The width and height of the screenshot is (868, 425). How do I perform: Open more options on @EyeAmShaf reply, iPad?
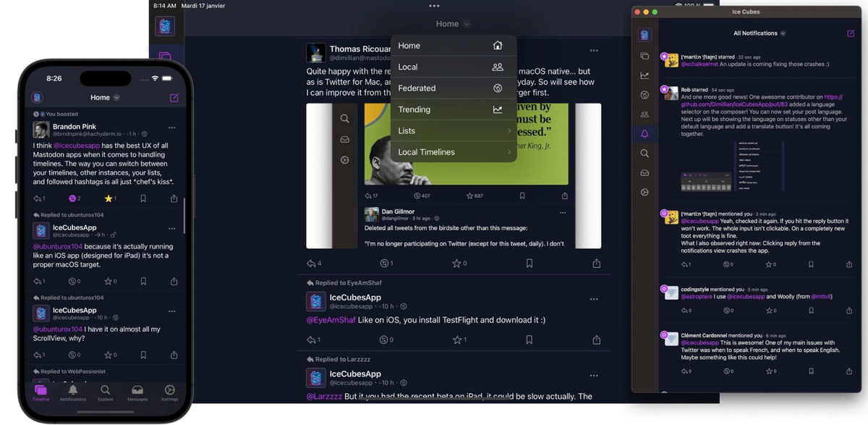pyautogui.click(x=594, y=299)
